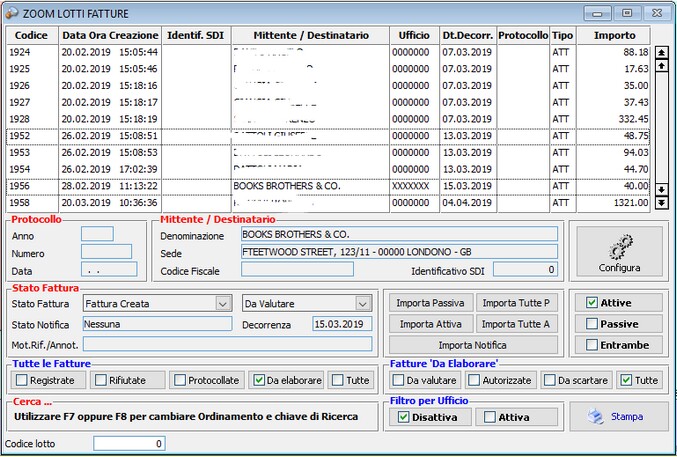Move down one record arrow
This screenshot has height=457, width=677.
661,189
